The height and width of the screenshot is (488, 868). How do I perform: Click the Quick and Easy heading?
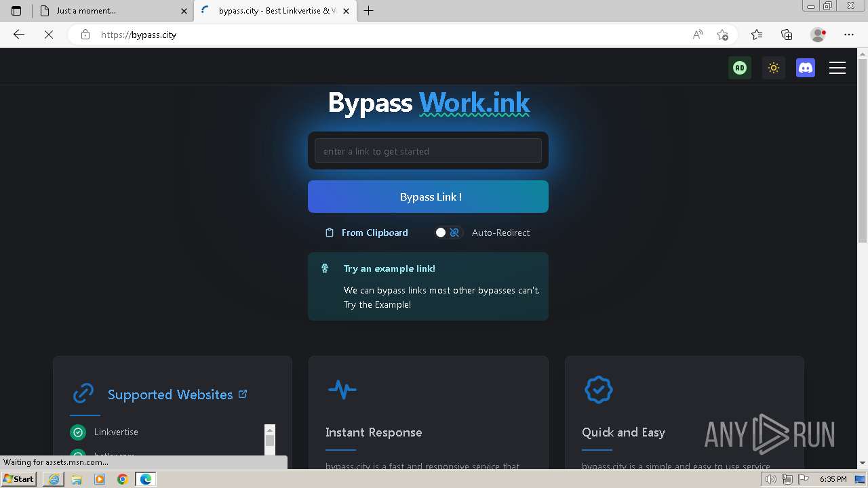[623, 432]
